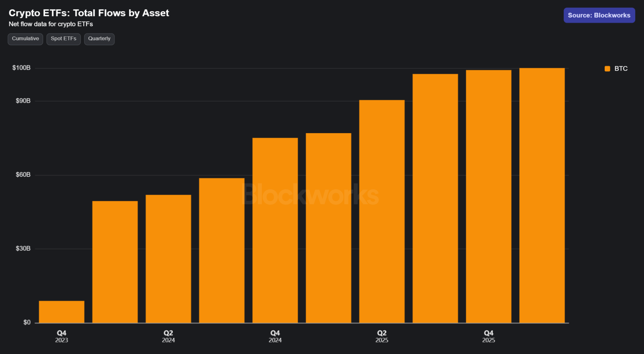Click the Q2 2025 bar at $90B
The image size is (644, 354).
(382, 211)
